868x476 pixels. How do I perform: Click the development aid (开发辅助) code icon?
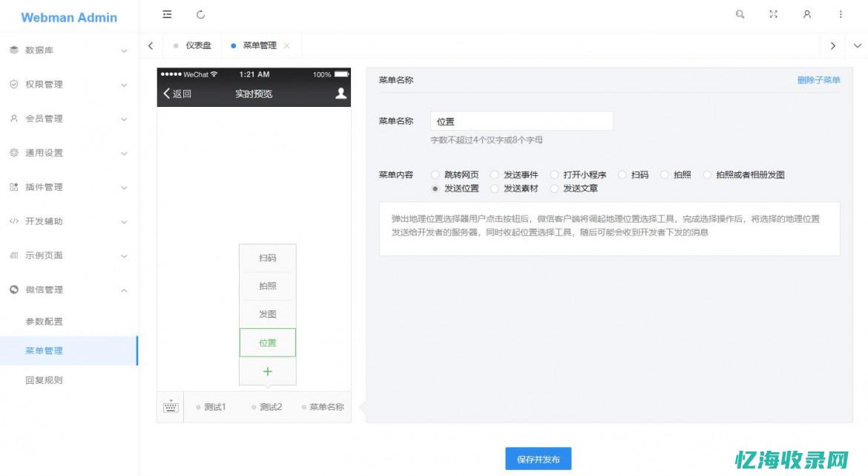(13, 221)
